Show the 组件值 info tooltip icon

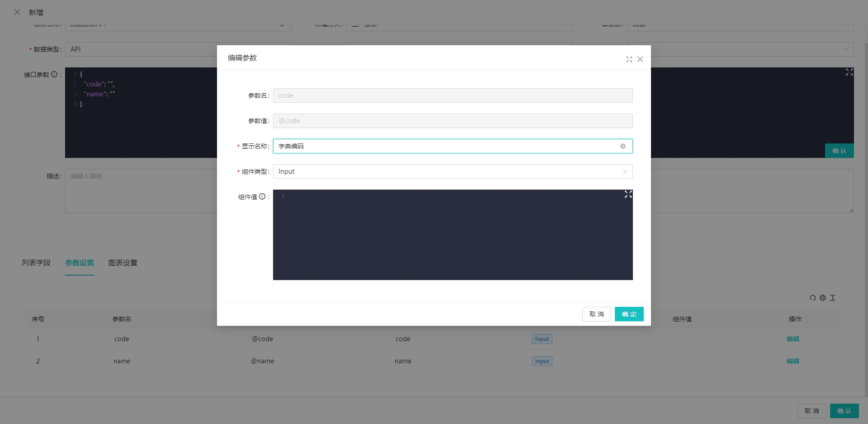point(262,196)
